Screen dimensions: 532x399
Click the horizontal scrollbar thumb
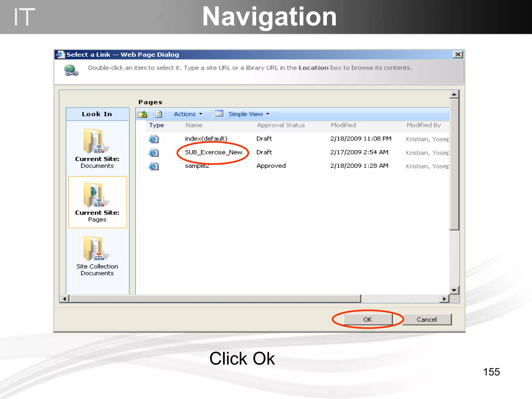click(215, 299)
